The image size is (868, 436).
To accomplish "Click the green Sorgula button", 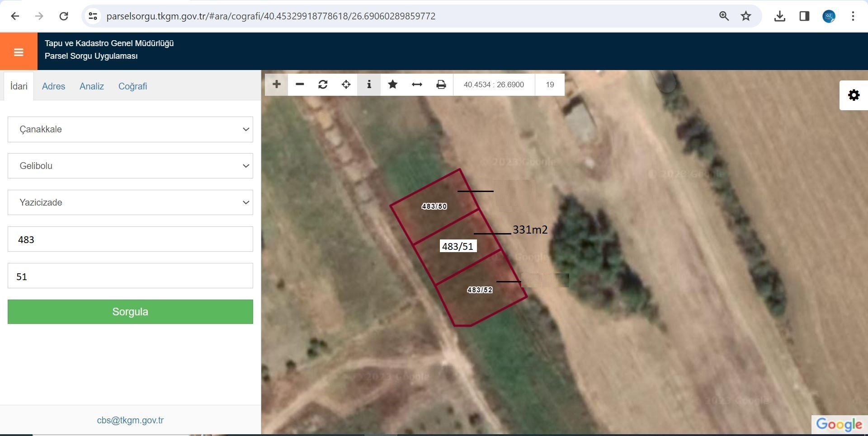I will click(x=130, y=312).
